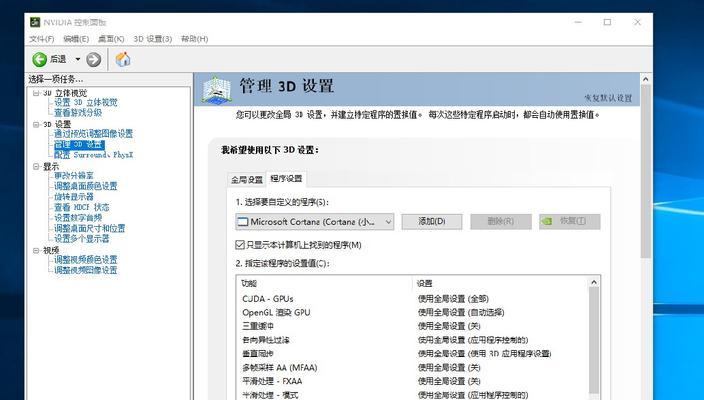Toggle 只显示本计算机上找到的程序 checkbox
The width and height of the screenshot is (704, 400).
240,244
